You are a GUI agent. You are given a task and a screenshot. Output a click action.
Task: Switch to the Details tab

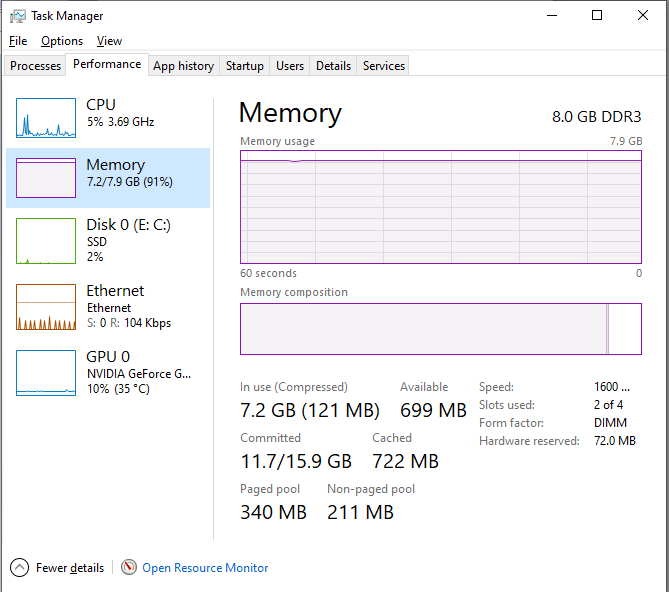(333, 66)
